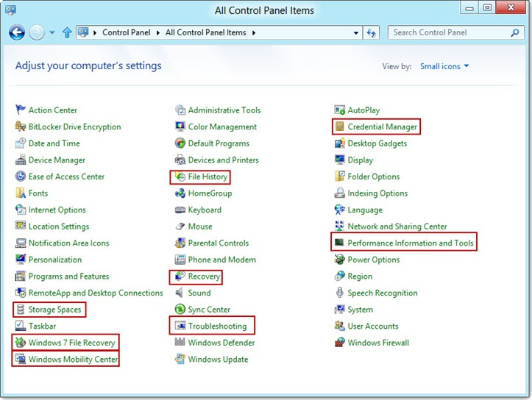The height and width of the screenshot is (400, 532).
Task: Click All Control Panel Items breadcrumb segment
Action: click(x=205, y=32)
